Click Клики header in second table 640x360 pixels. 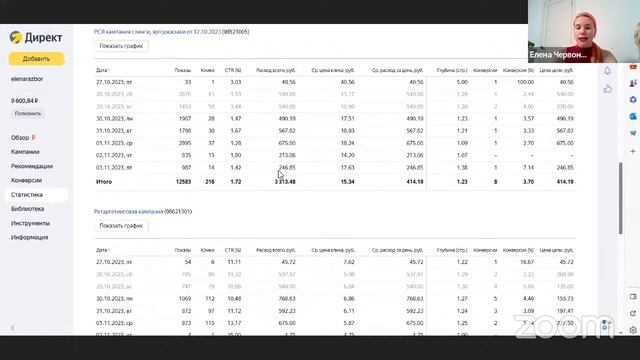pos(207,250)
